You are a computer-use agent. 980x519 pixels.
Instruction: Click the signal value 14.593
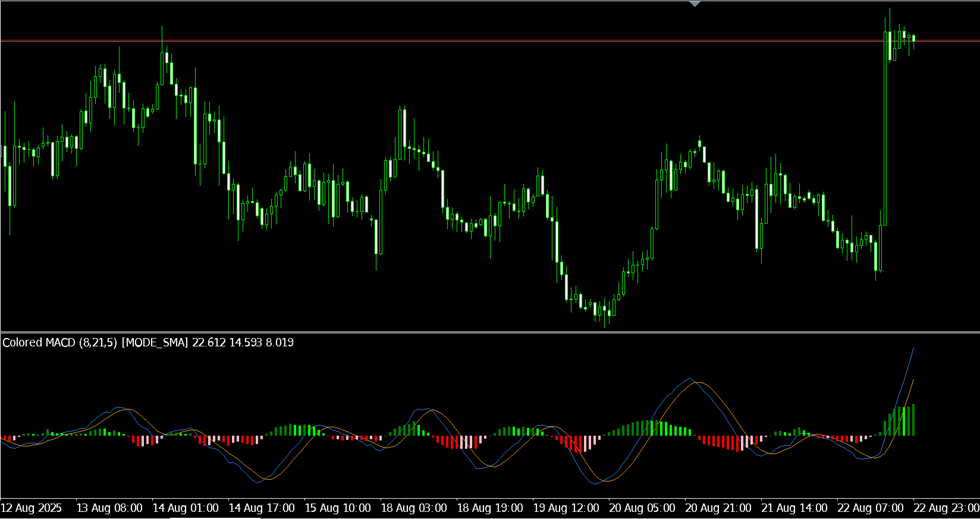(x=246, y=342)
